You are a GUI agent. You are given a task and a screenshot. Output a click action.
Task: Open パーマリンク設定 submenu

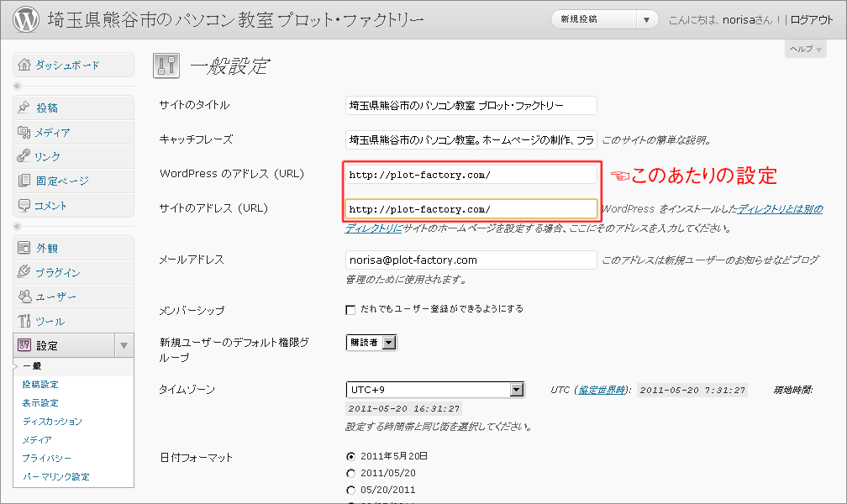(56, 476)
